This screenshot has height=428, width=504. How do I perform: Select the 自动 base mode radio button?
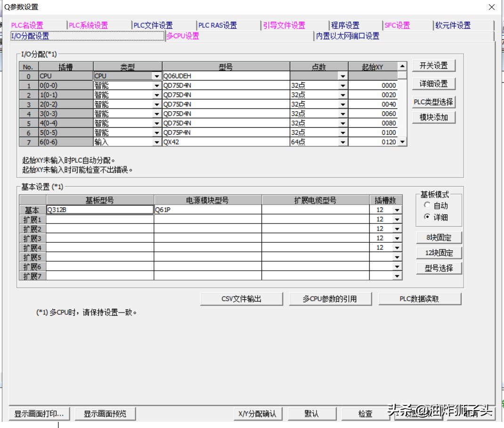pos(427,206)
